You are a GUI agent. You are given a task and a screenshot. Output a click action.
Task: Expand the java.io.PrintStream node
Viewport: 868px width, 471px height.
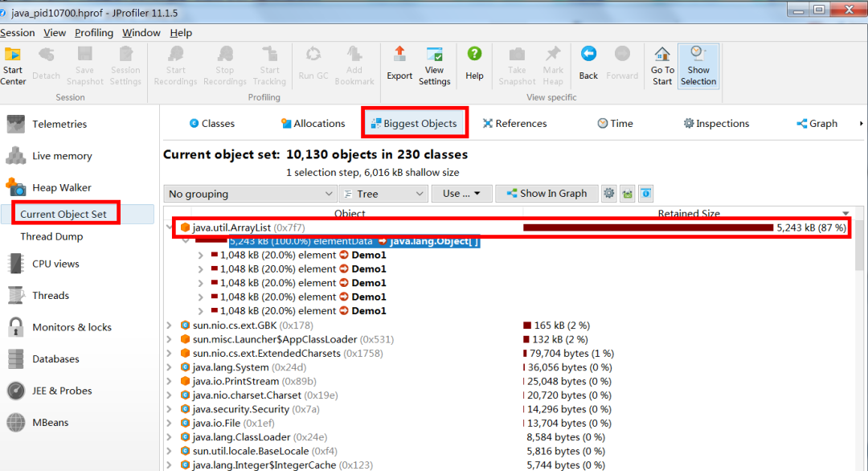170,381
